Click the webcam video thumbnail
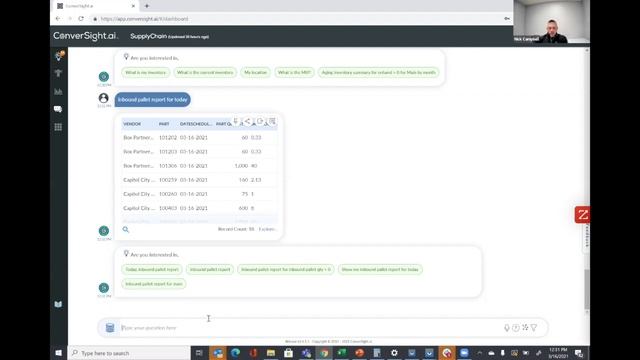 (x=551, y=22)
